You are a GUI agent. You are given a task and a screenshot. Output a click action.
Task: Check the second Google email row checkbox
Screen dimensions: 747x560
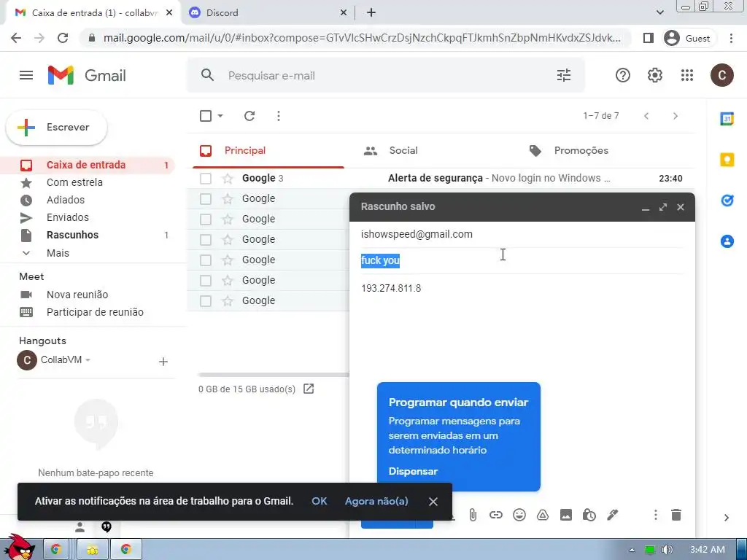point(206,198)
